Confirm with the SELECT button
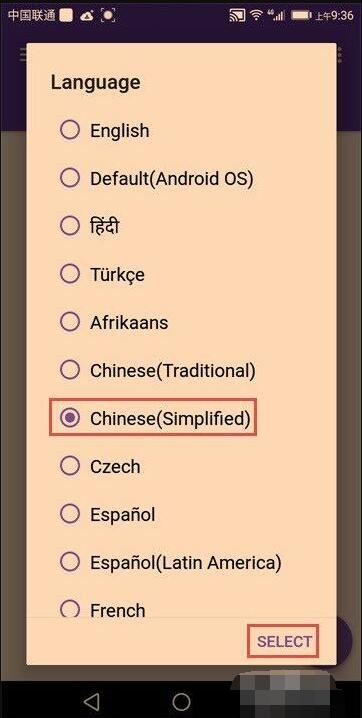The height and width of the screenshot is (718, 362). 284,641
